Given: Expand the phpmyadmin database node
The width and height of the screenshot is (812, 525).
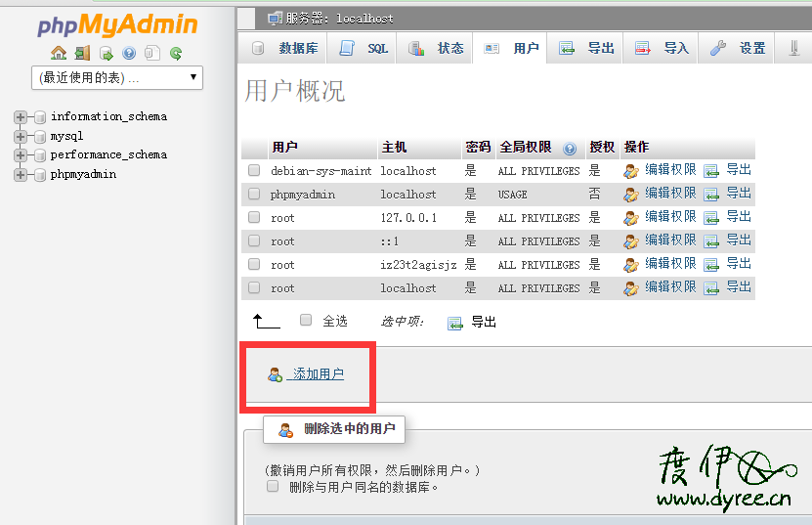Looking at the screenshot, I should click(x=21, y=175).
